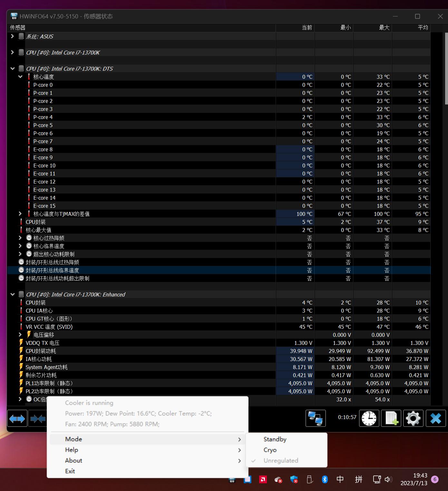
Task: Click the checked Unregulated mode option
Action: tap(281, 460)
